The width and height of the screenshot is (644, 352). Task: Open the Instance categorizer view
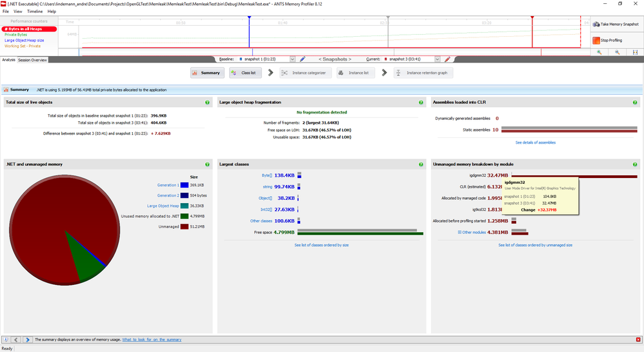coord(305,73)
